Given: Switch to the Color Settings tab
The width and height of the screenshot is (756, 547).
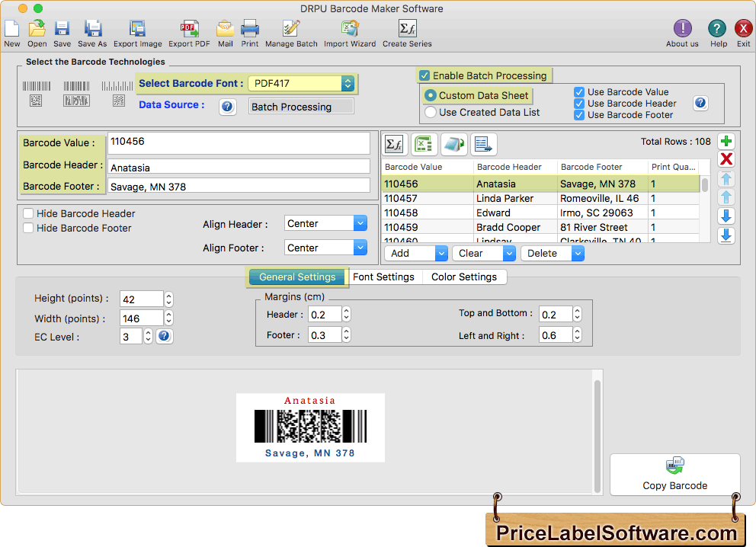Looking at the screenshot, I should [x=464, y=277].
